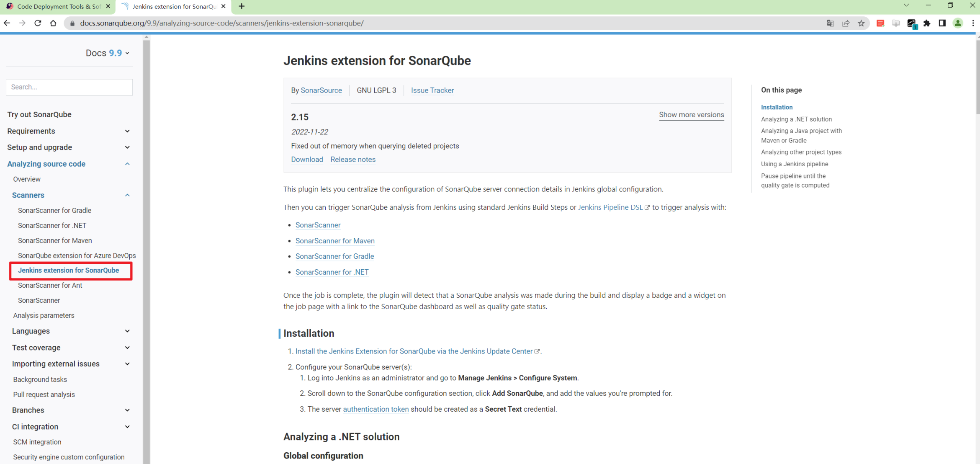Open the Issue Tracker link
Image resolution: width=980 pixels, height=464 pixels.
coord(432,90)
